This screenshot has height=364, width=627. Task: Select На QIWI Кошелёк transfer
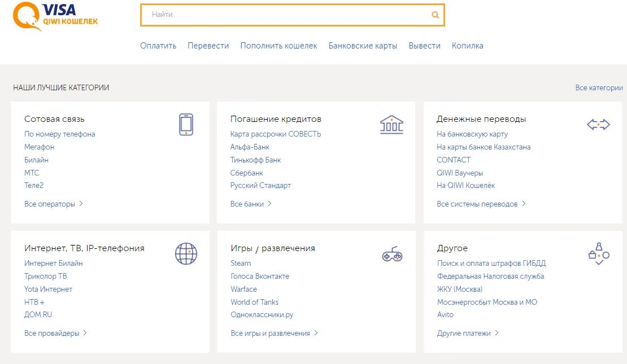[466, 186]
